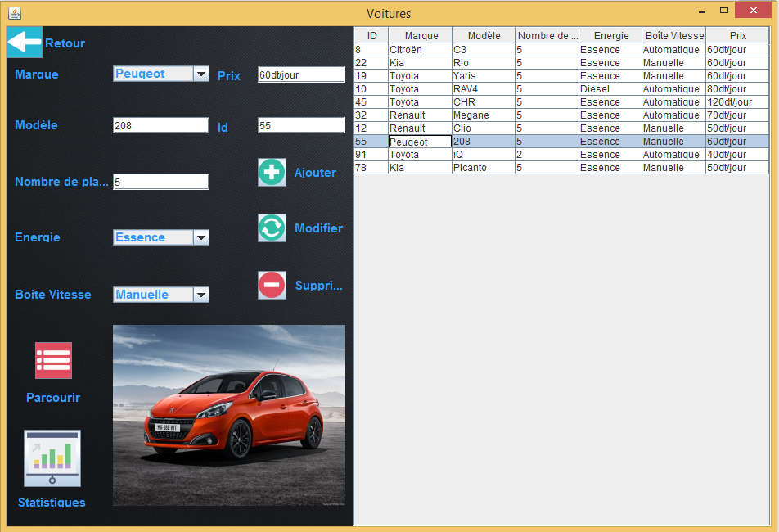Click ID cell 8

click(371, 50)
